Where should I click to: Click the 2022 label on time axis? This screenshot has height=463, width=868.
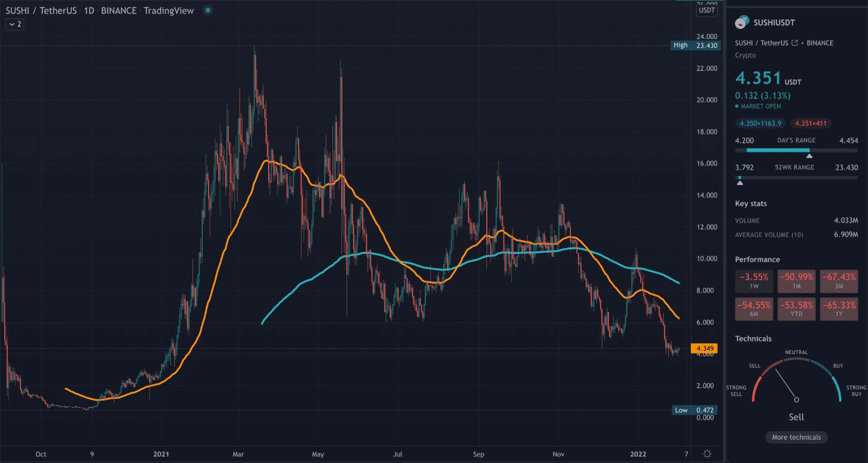coord(638,454)
